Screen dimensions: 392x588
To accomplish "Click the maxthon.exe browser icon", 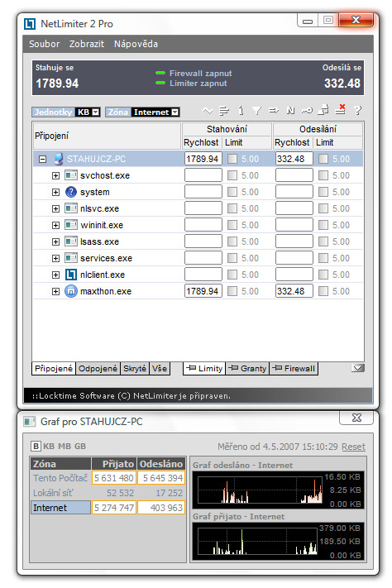I will [71, 291].
